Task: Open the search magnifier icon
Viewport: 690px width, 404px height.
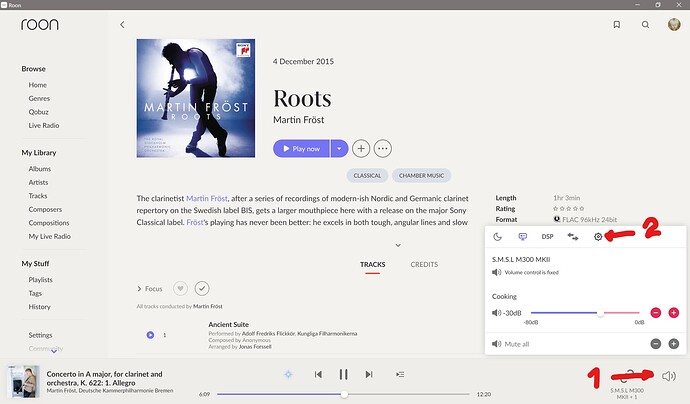Action: (x=645, y=25)
